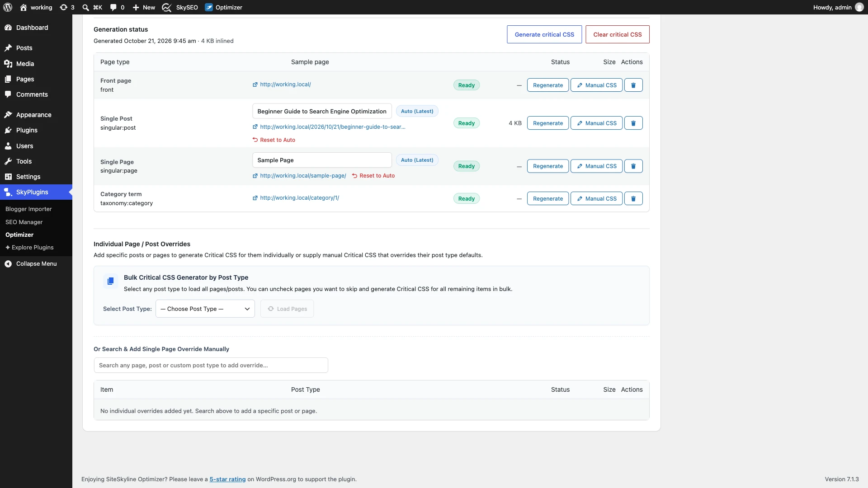Screen dimensions: 868x488
Task: Click the Bulk Critical CSS Generator icon
Action: tap(110, 281)
